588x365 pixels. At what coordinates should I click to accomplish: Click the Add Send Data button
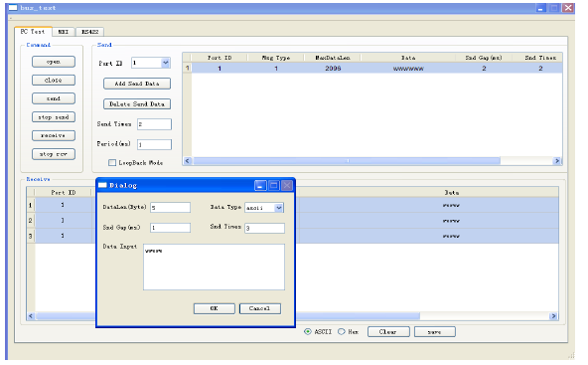pos(137,84)
